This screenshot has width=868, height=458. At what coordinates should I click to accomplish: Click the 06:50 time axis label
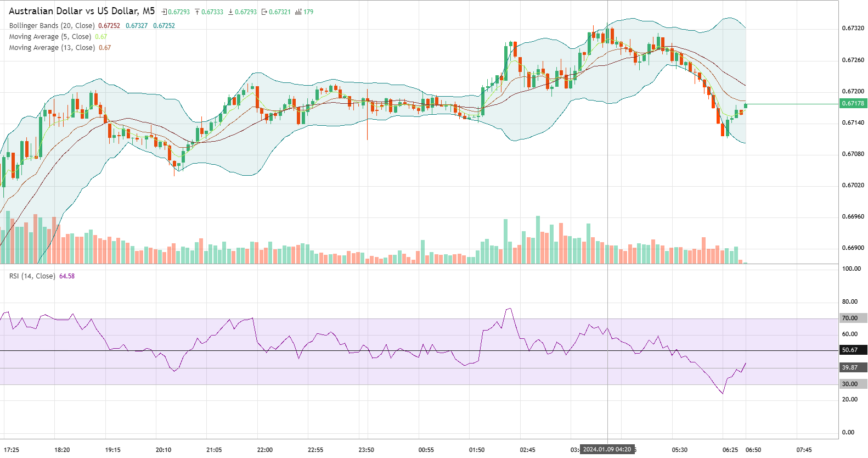pos(753,450)
